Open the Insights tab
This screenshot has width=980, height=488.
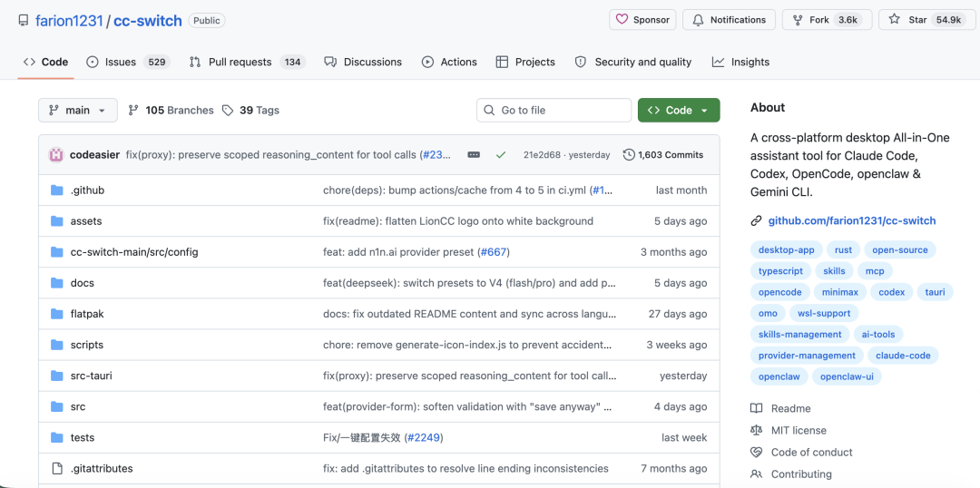click(x=741, y=62)
